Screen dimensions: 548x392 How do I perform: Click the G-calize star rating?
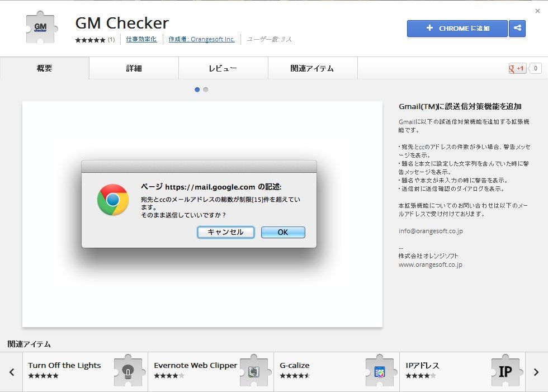point(295,376)
